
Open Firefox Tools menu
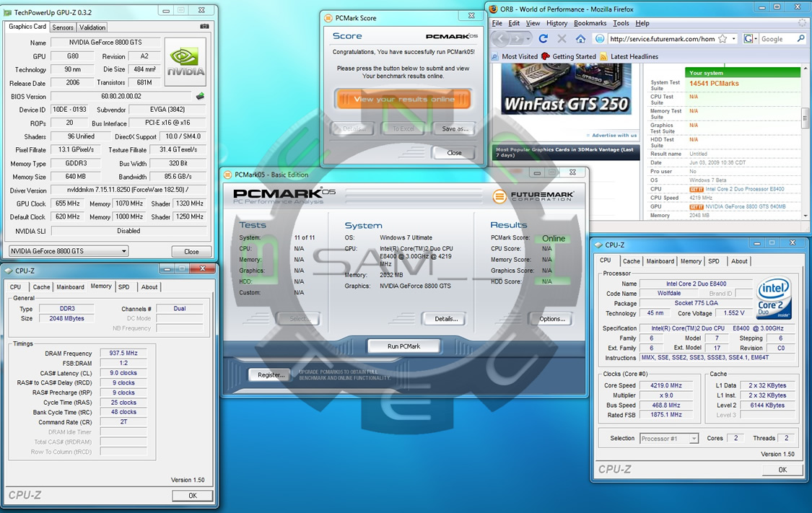[x=621, y=23]
